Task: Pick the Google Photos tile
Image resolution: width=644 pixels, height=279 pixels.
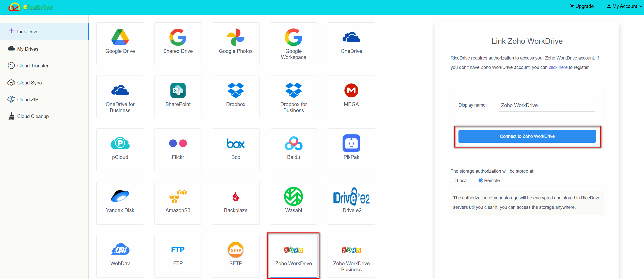Action: point(236,44)
